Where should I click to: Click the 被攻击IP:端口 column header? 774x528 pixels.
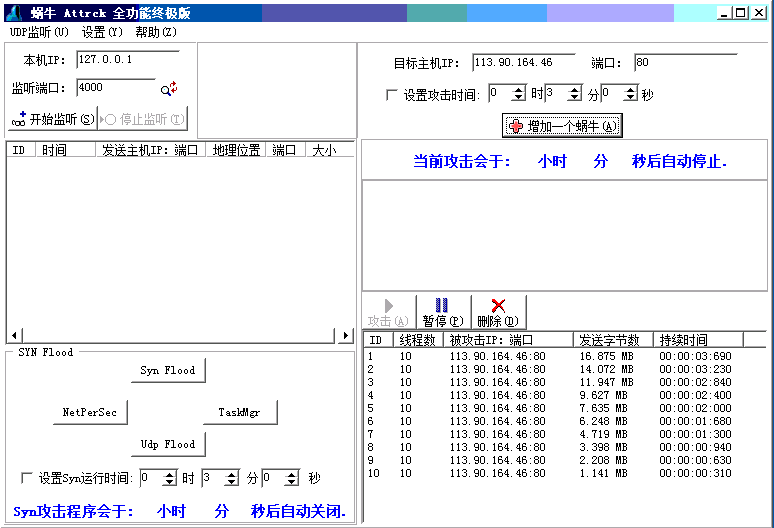pos(508,340)
